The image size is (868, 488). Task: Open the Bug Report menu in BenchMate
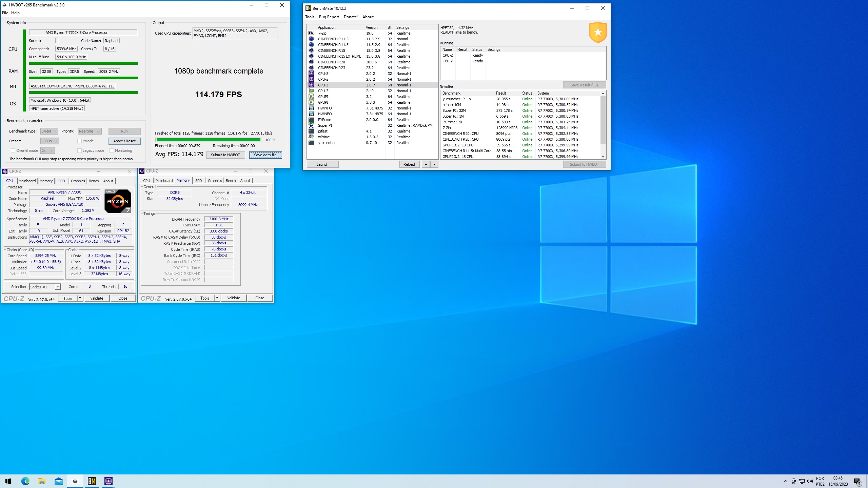pyautogui.click(x=329, y=17)
